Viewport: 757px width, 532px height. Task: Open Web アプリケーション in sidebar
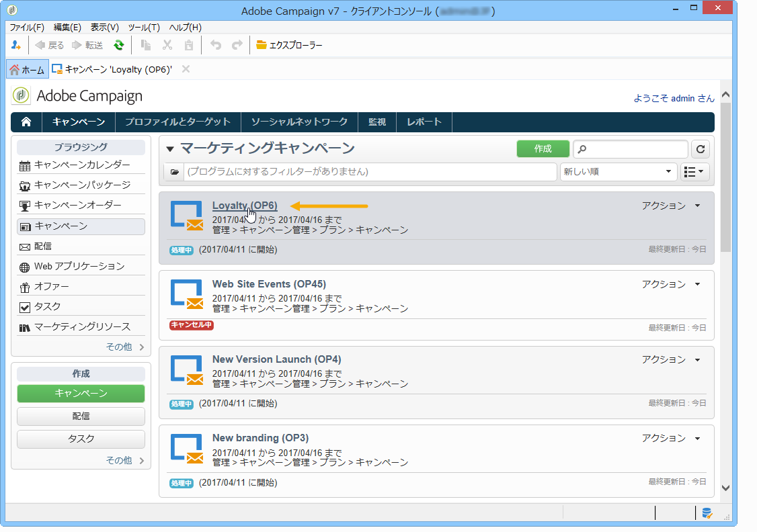81,266
